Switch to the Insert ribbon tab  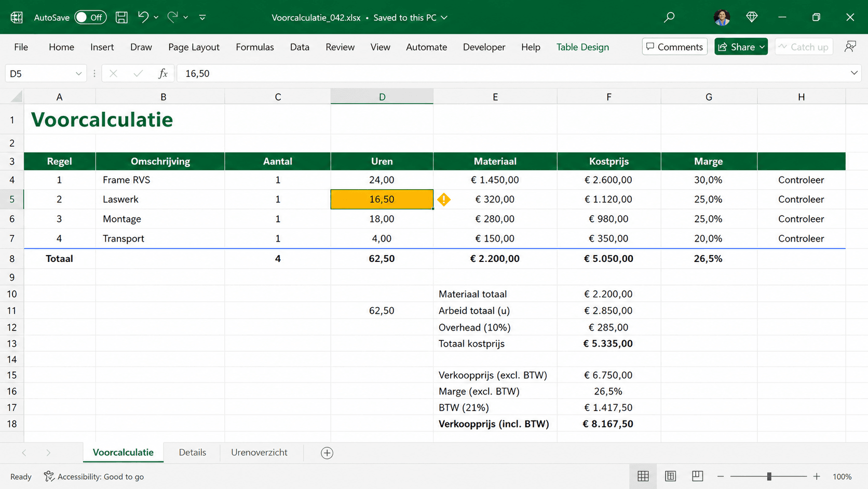point(102,47)
